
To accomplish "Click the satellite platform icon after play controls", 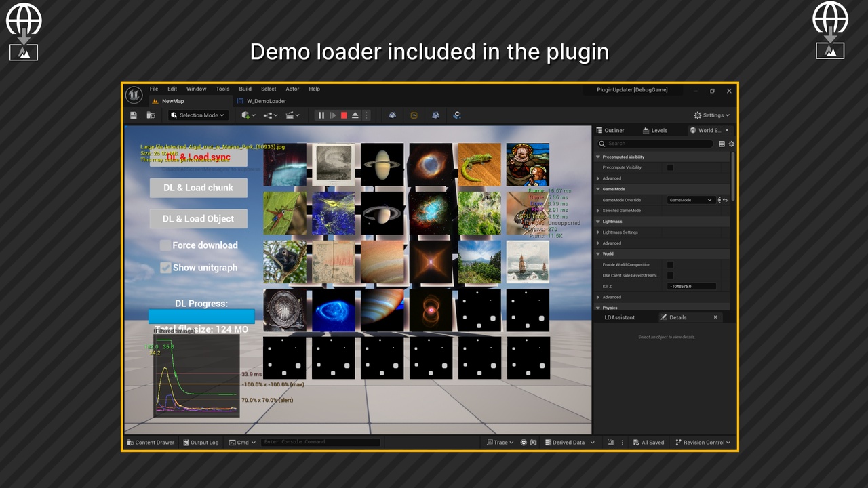I will tap(392, 115).
